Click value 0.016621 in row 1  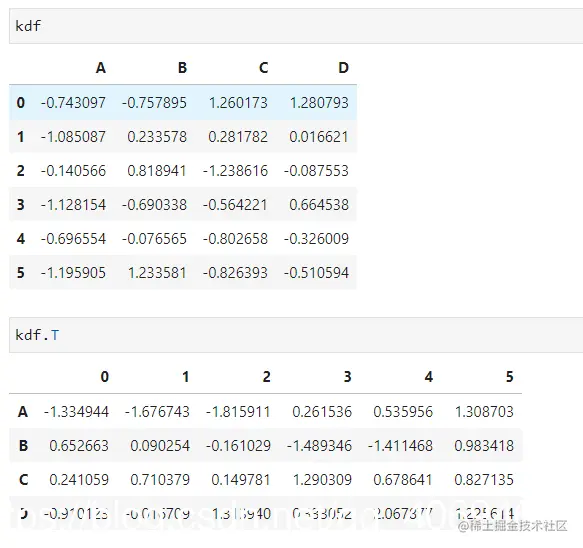(x=319, y=136)
